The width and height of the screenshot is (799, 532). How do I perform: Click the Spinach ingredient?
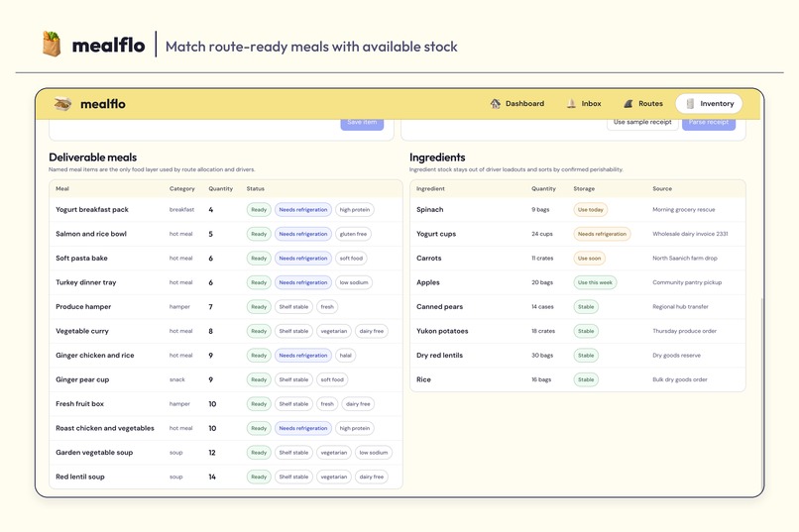429,210
